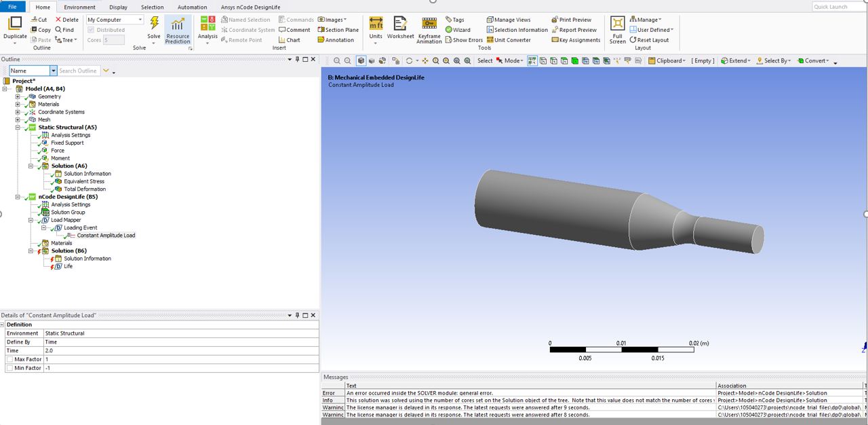Switch to the Display ribbon tab

click(x=118, y=7)
